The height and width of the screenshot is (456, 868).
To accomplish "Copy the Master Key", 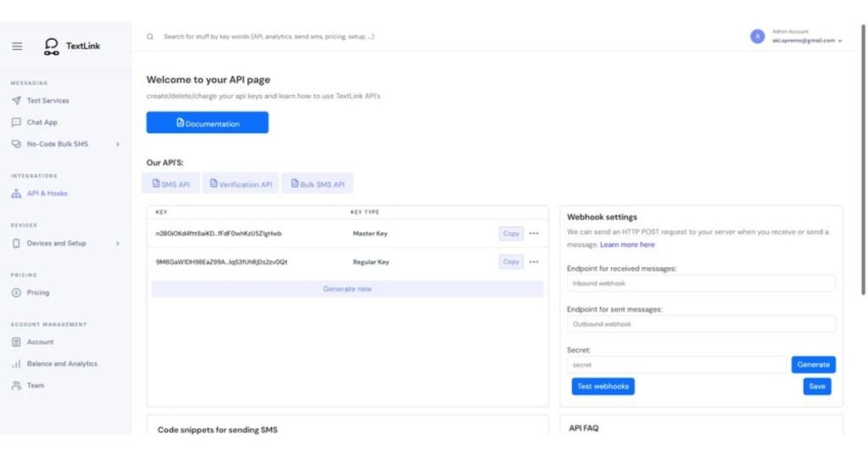I will tap(511, 234).
